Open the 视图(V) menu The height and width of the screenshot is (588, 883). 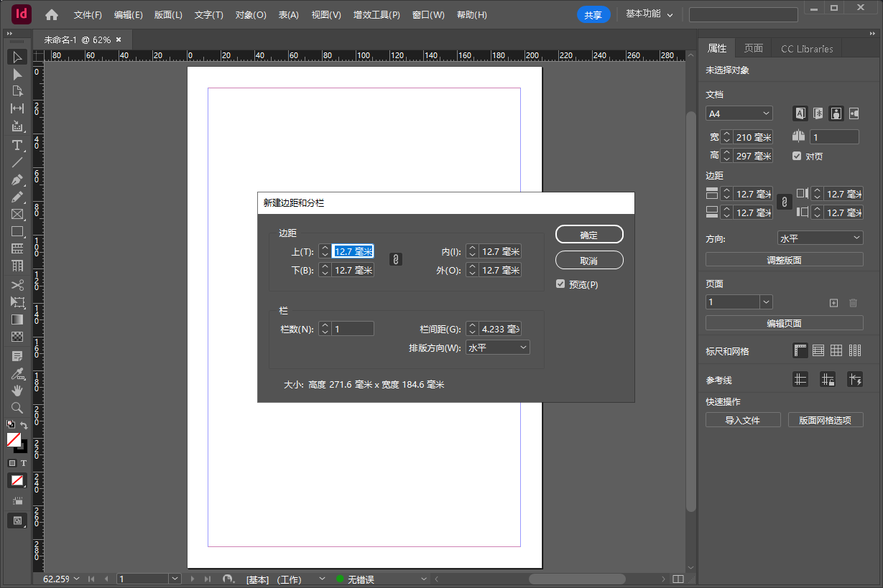coord(326,14)
